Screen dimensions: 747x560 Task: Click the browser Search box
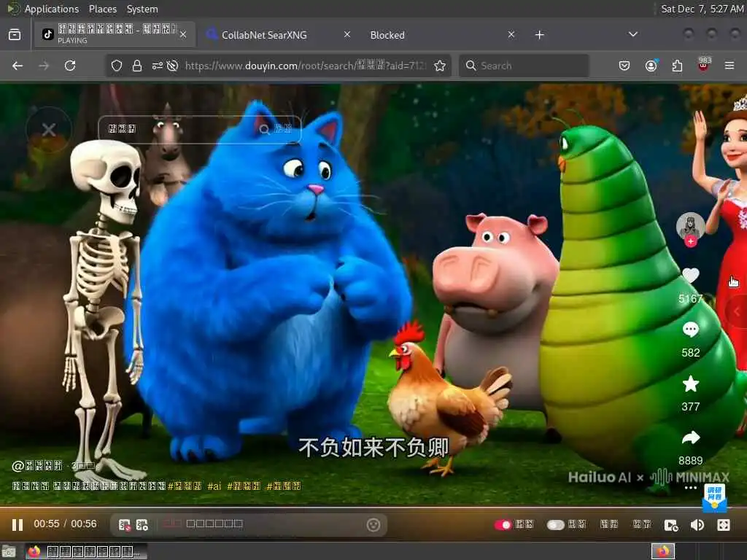[x=524, y=66]
